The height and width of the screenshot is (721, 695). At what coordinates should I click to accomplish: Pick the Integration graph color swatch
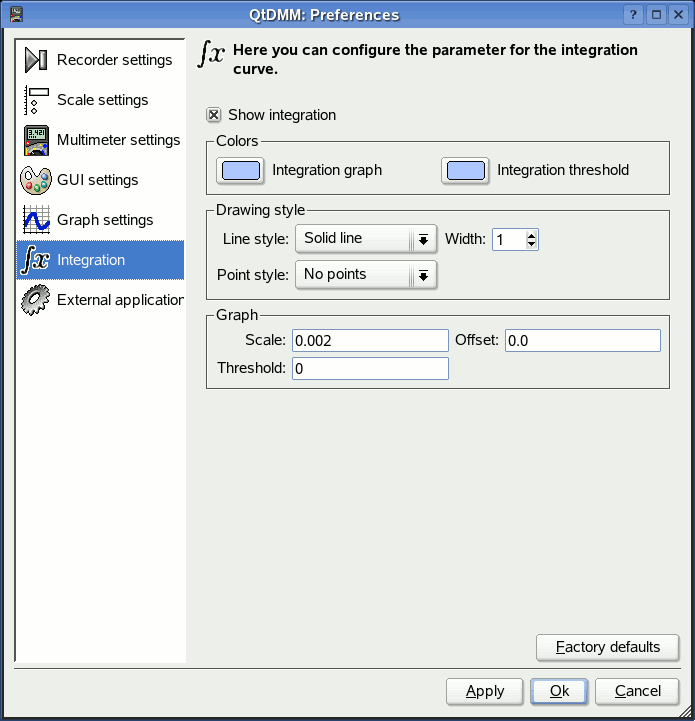(240, 171)
